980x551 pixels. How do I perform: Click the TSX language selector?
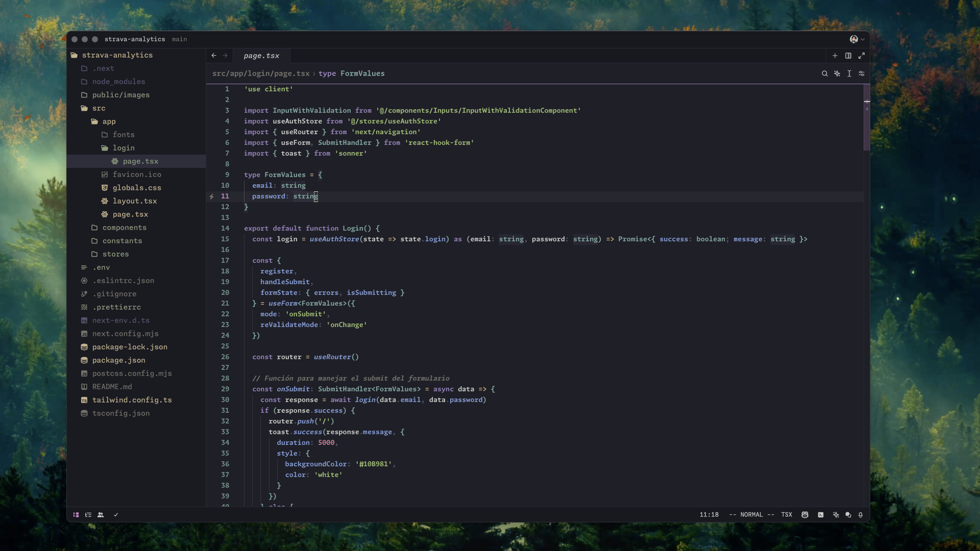(787, 515)
